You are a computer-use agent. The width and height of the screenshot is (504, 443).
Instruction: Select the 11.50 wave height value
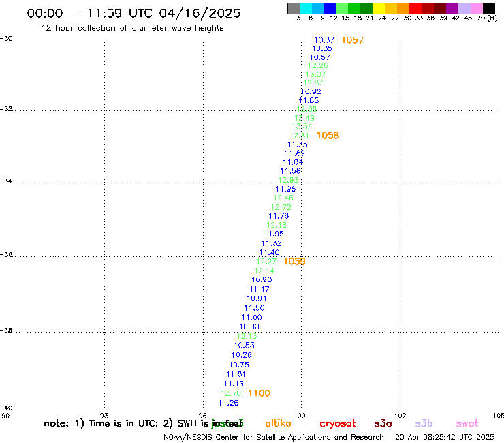point(254,308)
